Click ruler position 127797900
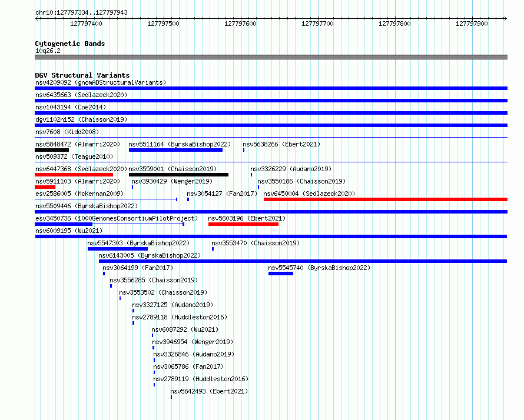Screen dimensions: 524x420 472,24
